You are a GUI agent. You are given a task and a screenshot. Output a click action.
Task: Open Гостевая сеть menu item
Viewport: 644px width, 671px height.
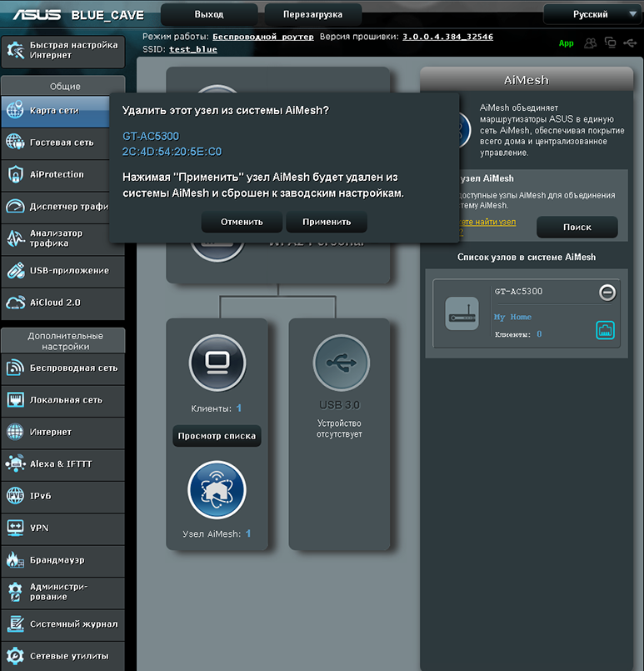pyautogui.click(x=63, y=142)
